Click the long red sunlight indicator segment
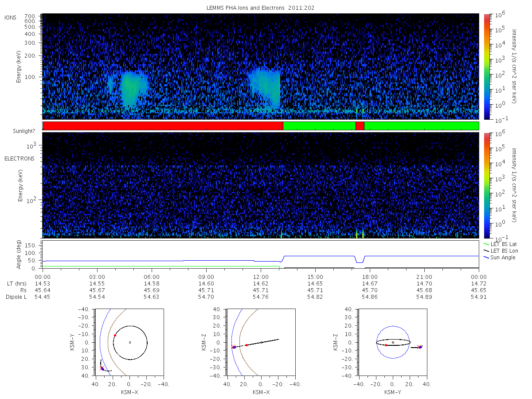 (x=163, y=126)
